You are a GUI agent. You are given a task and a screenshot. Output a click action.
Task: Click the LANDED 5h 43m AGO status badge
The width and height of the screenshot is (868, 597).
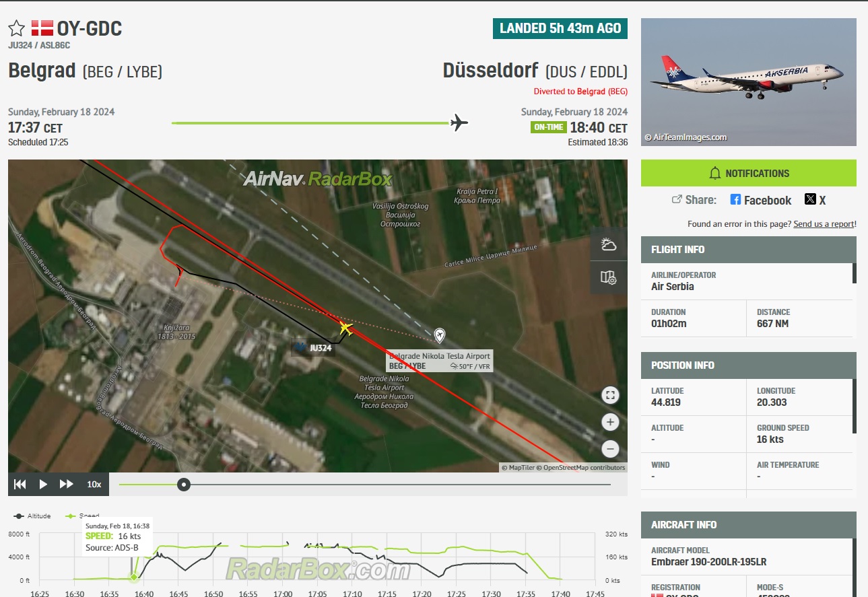(x=560, y=28)
